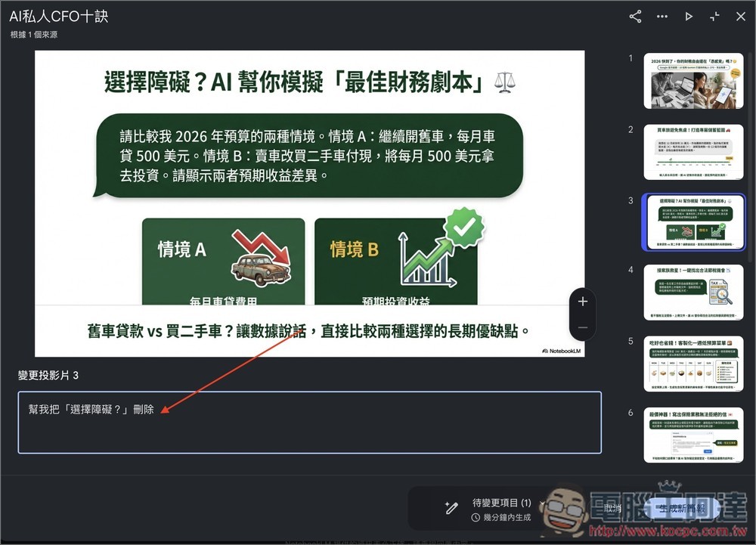
Task: Select slide 2 thumbnail
Action: 693,152
